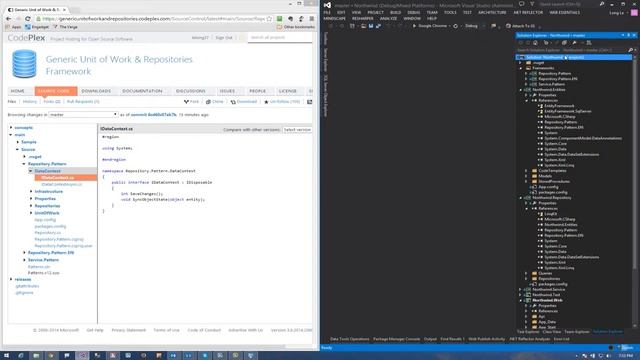Click the Show All Files icon
This screenshot has width=640, height=360.
point(564,43)
